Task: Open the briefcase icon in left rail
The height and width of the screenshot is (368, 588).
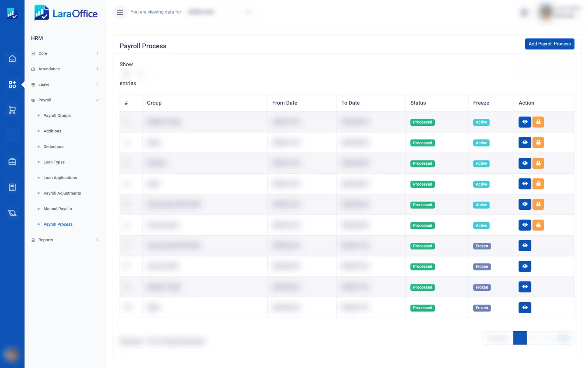Action: (12, 162)
